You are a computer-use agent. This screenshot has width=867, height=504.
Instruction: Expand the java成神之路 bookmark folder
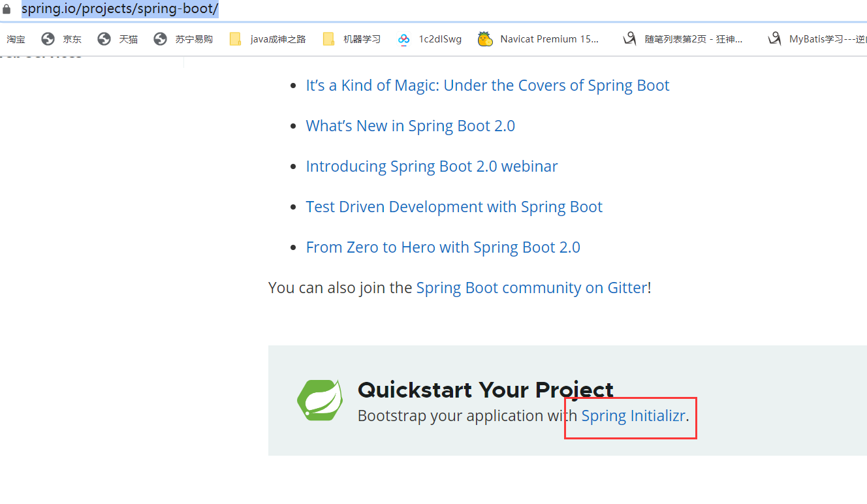(278, 39)
